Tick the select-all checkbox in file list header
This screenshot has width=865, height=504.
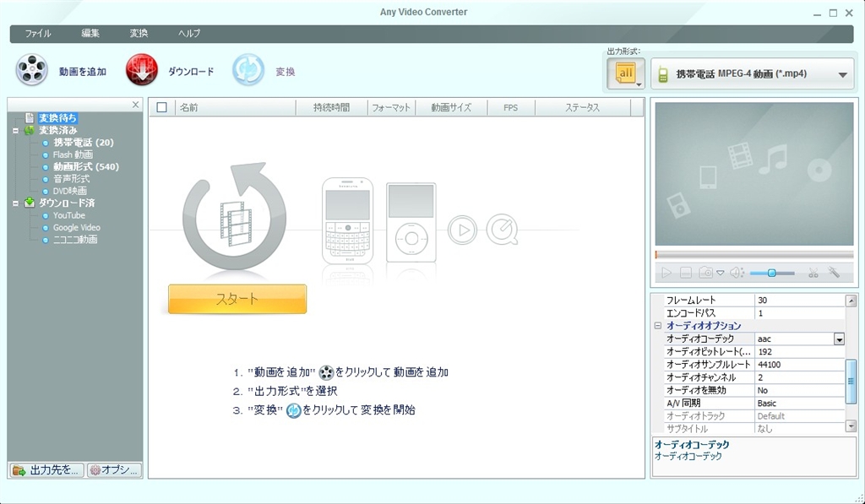(161, 108)
